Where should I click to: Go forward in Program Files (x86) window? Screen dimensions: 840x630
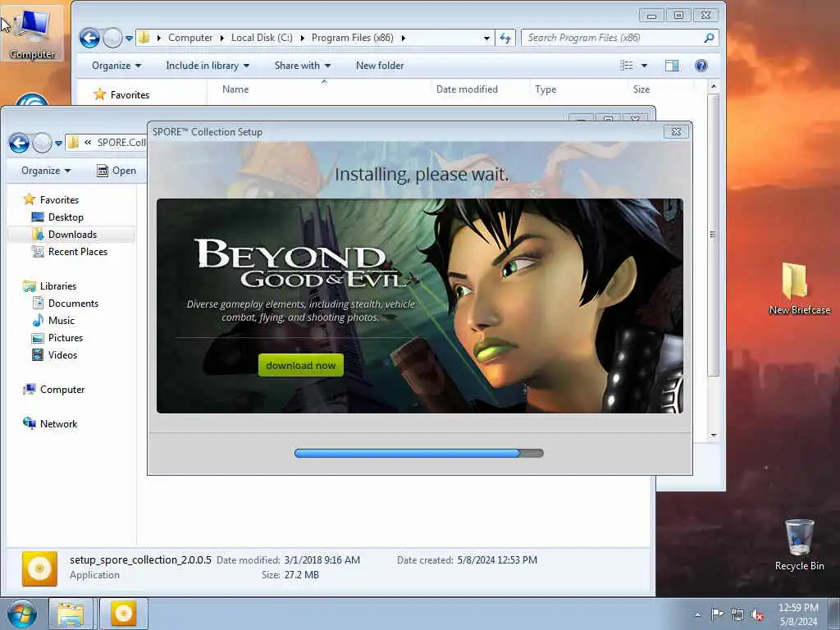112,38
